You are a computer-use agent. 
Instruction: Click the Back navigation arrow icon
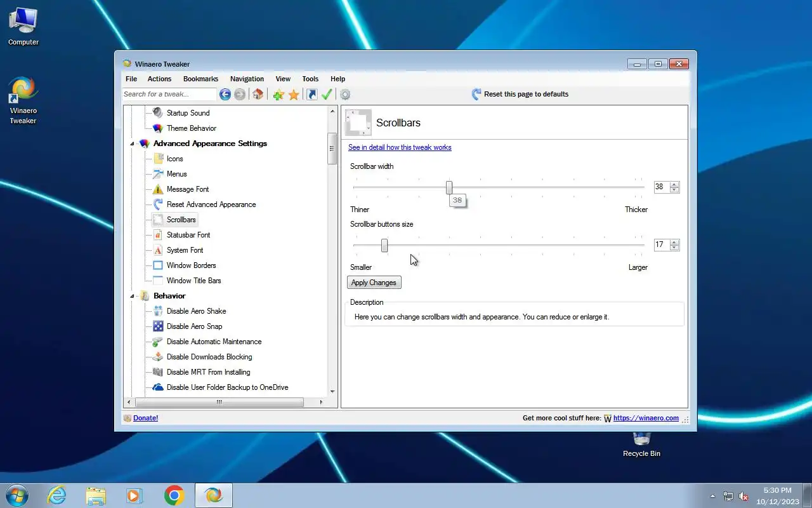pos(225,95)
